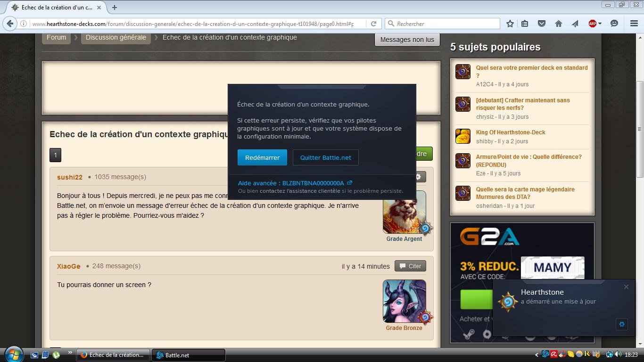Open the bookmarks list icon
Viewport: 644px width, 362px height.
pos(525,24)
